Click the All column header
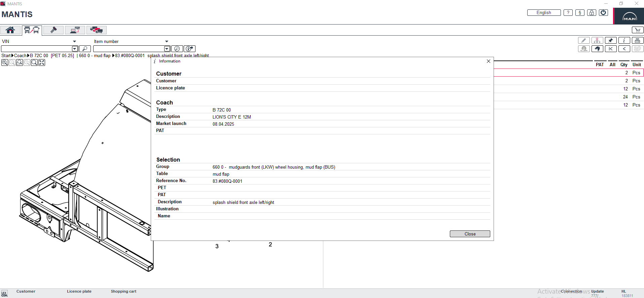Viewport: 644px width, 298px height. [x=612, y=65]
